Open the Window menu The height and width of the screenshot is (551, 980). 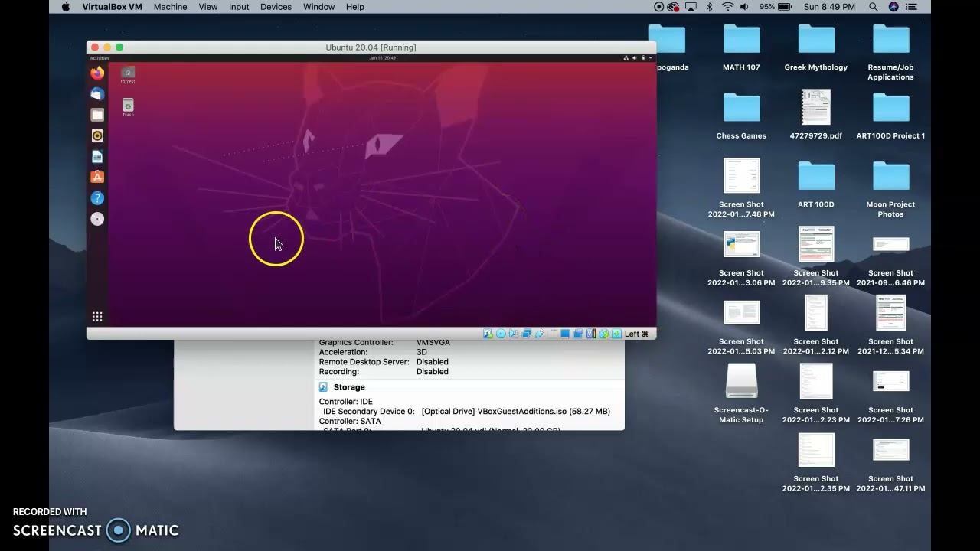(x=318, y=7)
